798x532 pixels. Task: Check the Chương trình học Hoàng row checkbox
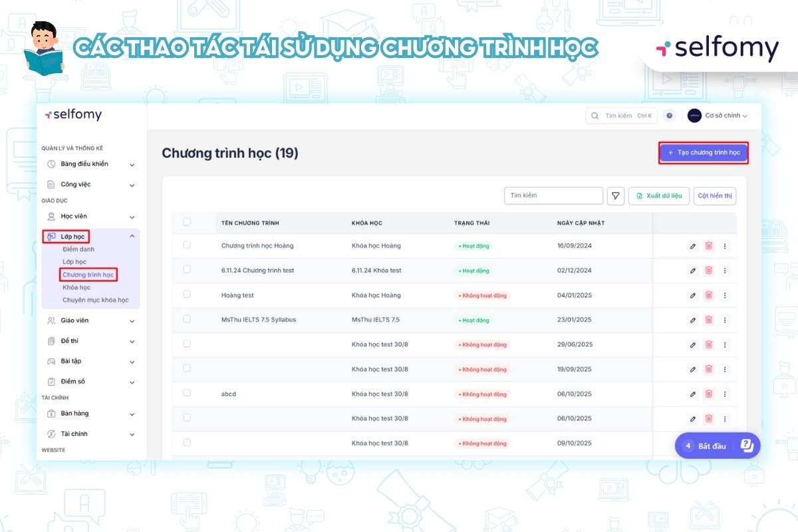pos(187,245)
